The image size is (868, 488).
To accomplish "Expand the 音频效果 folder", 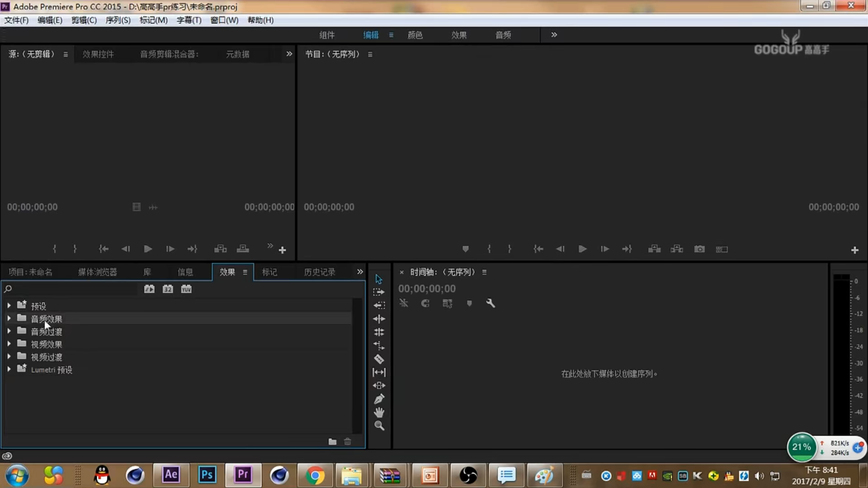I will click(x=9, y=318).
